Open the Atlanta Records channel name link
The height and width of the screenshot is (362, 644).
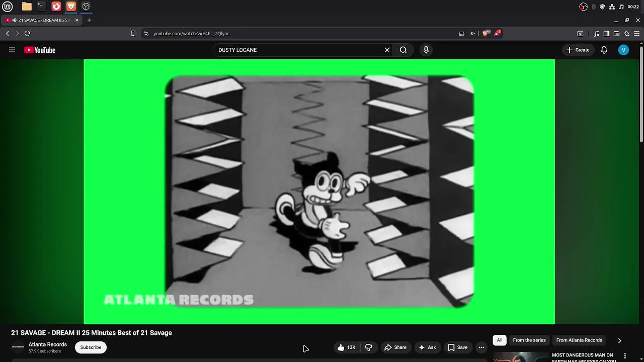tap(48, 344)
